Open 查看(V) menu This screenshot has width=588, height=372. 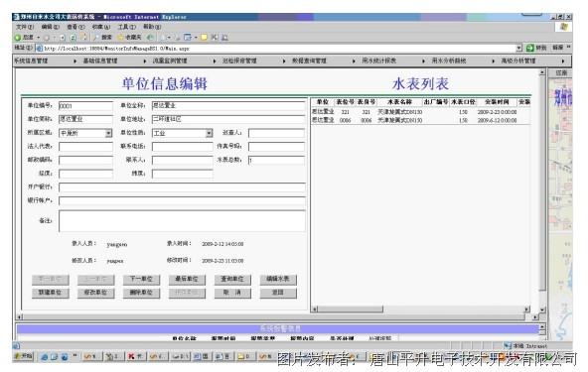pyautogui.click(x=75, y=27)
